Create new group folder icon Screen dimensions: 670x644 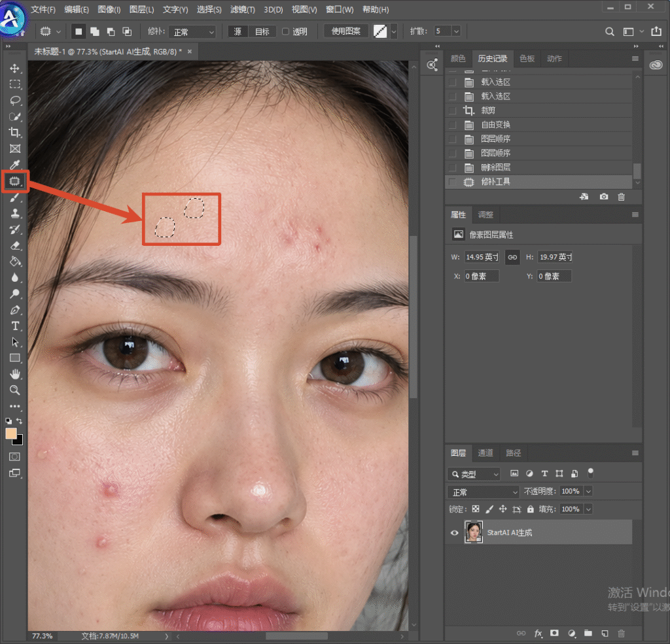pyautogui.click(x=588, y=634)
